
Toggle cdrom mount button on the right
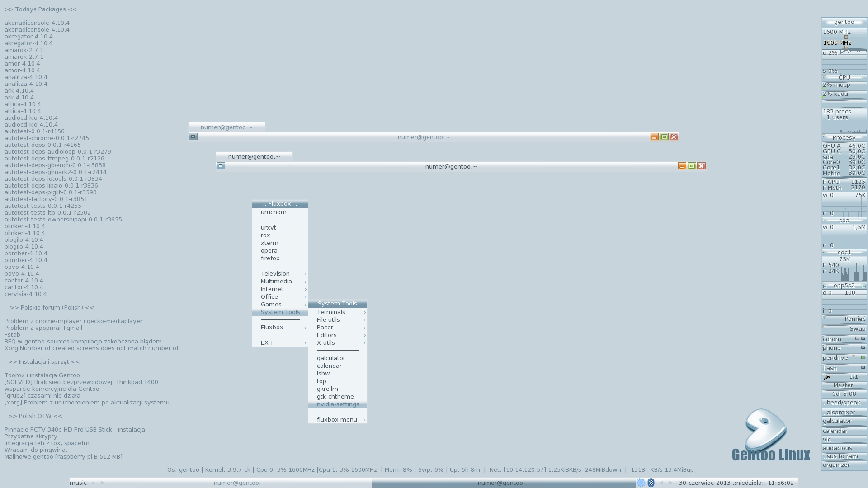(863, 338)
